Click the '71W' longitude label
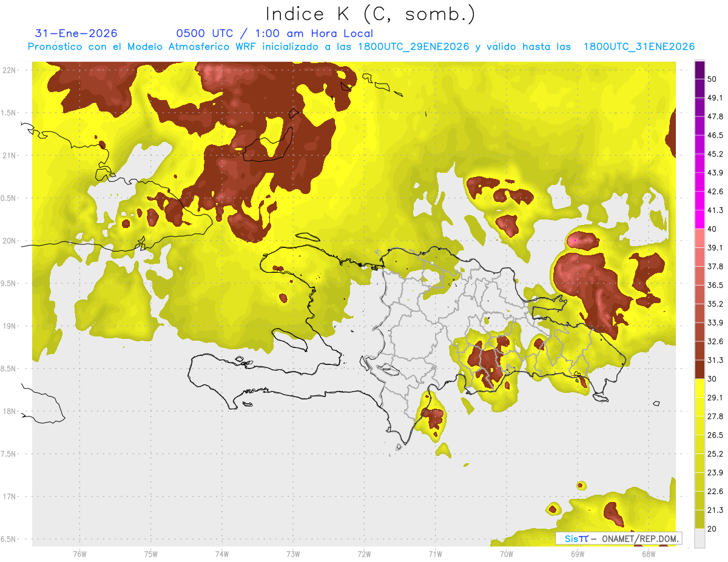Screen dimensions: 728x562 [435, 554]
